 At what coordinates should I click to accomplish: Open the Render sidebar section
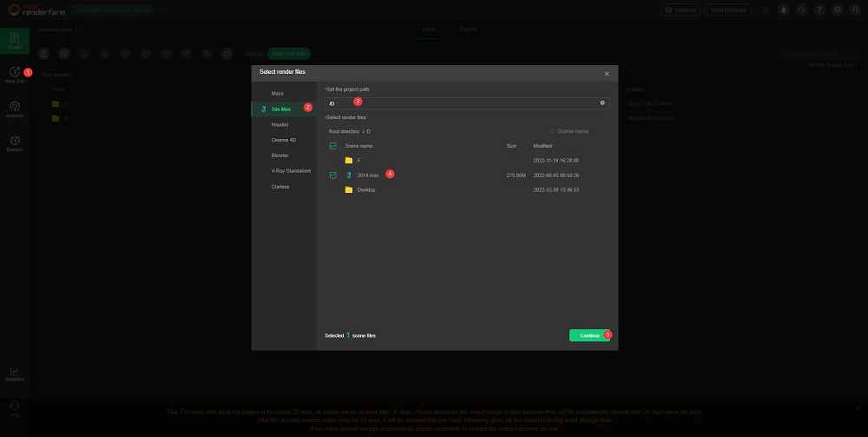pyautogui.click(x=15, y=144)
